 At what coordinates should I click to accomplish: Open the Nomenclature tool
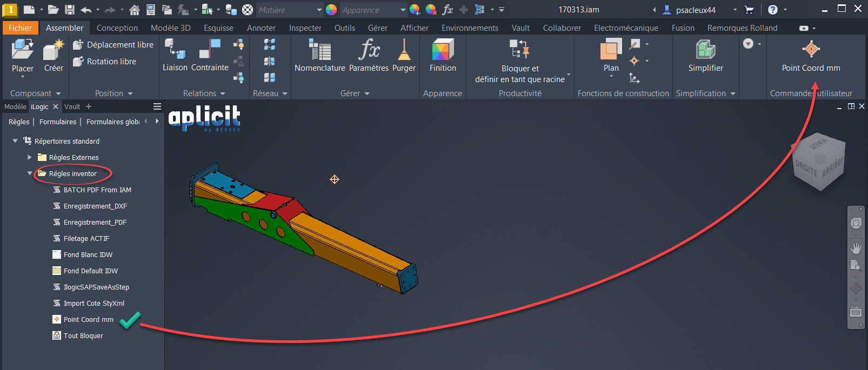tap(319, 51)
